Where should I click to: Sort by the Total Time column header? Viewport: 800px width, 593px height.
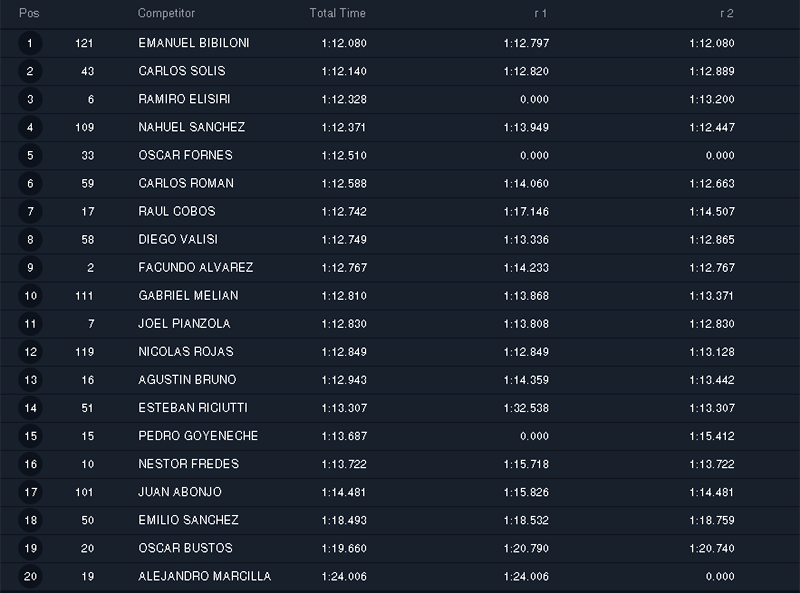point(337,13)
